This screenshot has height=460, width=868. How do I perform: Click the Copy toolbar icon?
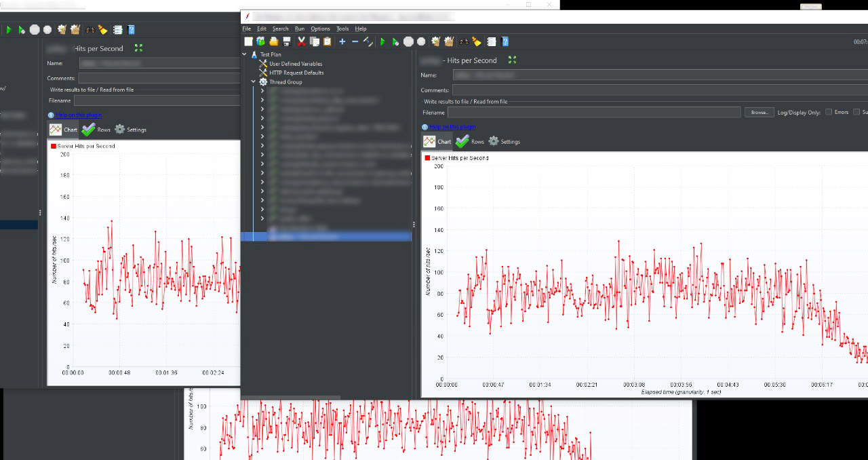315,41
